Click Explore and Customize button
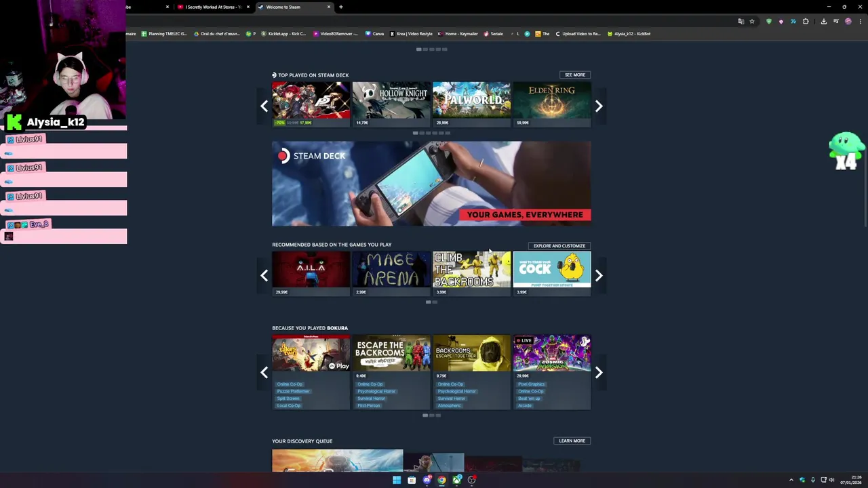Image resolution: width=868 pixels, height=488 pixels. pyautogui.click(x=559, y=246)
